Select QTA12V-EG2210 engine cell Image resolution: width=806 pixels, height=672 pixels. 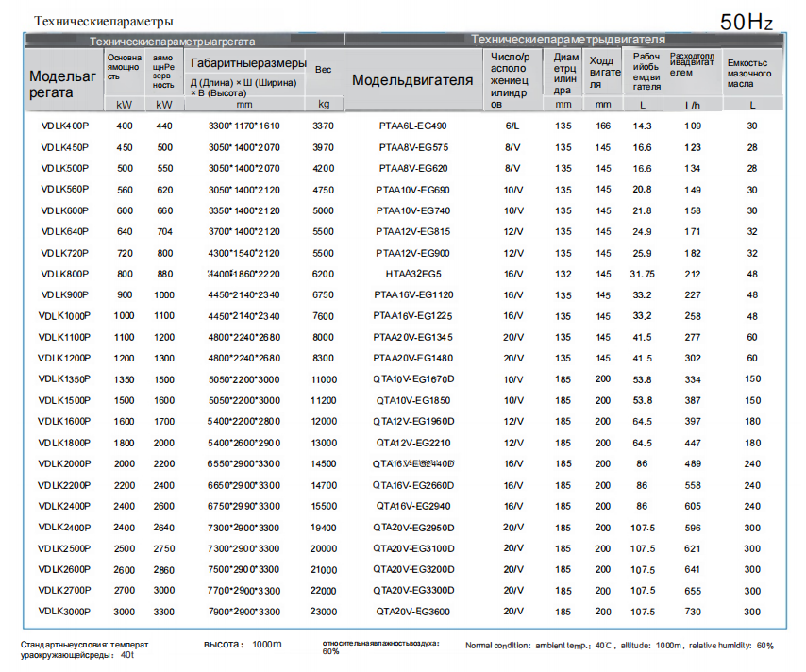pyautogui.click(x=412, y=443)
